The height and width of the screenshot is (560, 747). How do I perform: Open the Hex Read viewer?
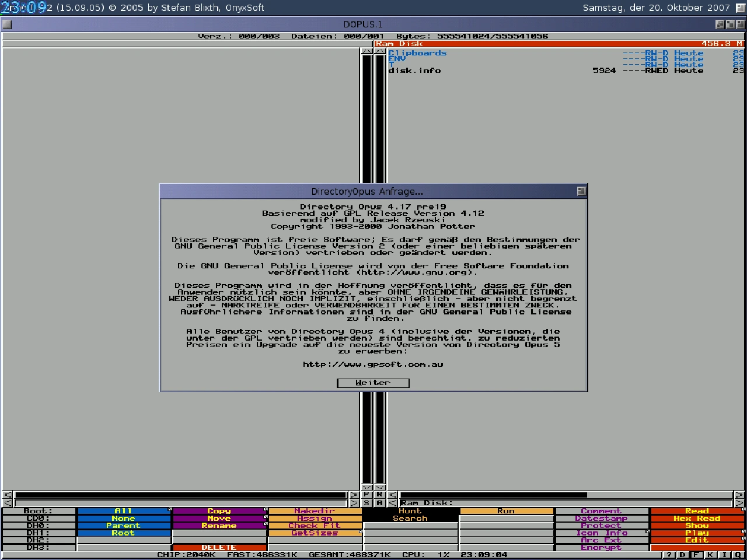[x=697, y=518]
